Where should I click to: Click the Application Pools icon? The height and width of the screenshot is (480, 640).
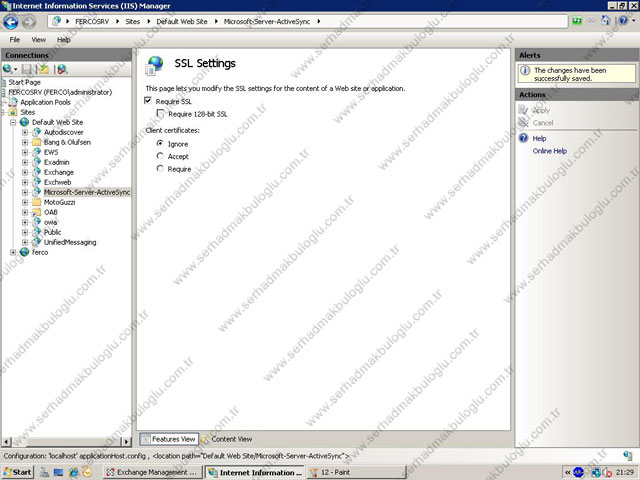13,102
